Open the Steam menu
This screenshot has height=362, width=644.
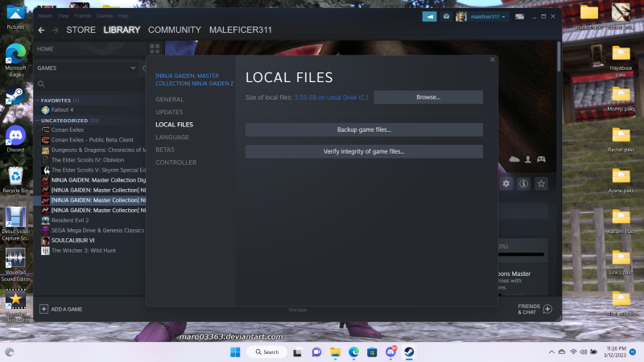click(x=45, y=16)
